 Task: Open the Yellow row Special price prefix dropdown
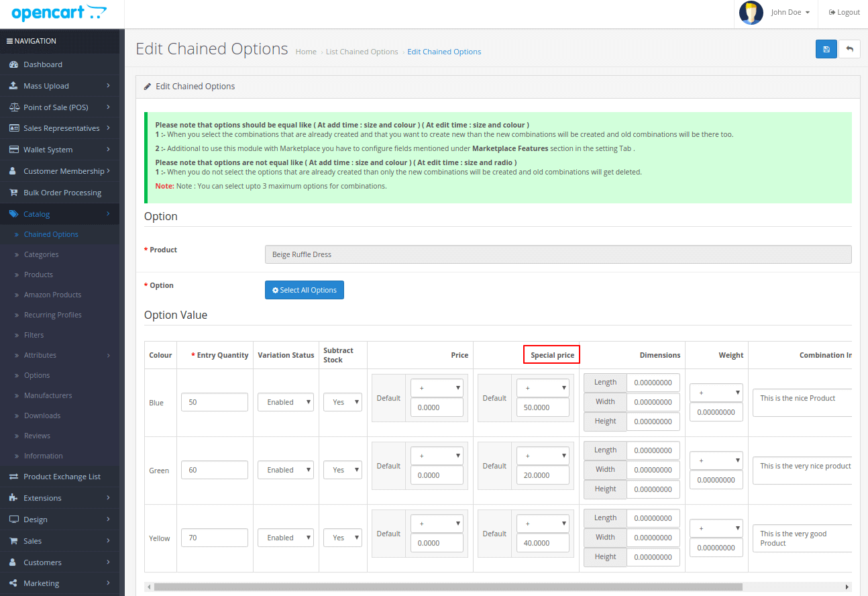(543, 524)
